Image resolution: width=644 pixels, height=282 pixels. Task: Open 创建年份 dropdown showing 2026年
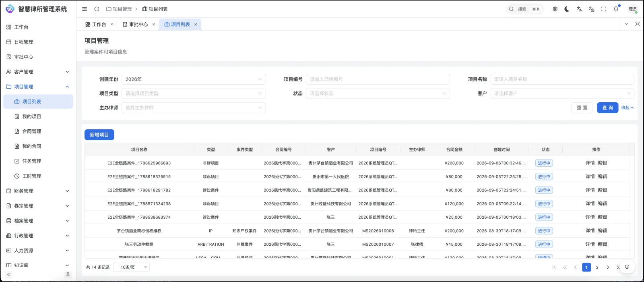[x=194, y=79]
